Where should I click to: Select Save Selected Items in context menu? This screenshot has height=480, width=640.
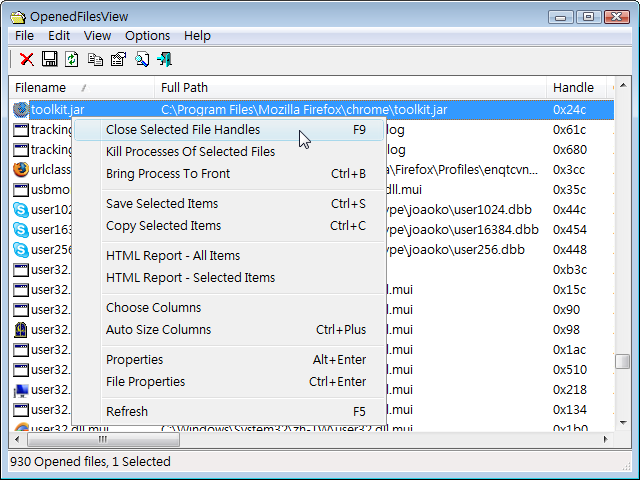pyautogui.click(x=229, y=204)
